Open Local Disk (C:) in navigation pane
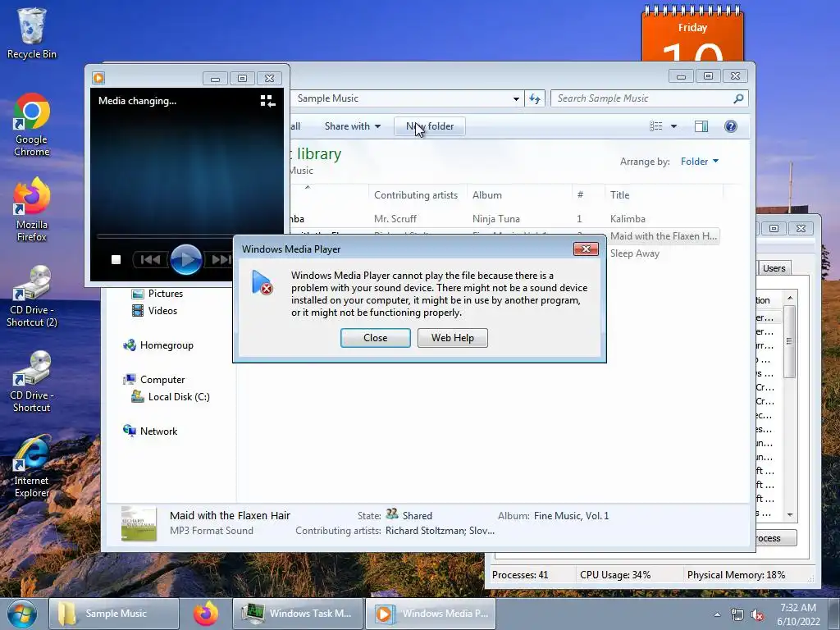840x630 pixels. click(171, 397)
